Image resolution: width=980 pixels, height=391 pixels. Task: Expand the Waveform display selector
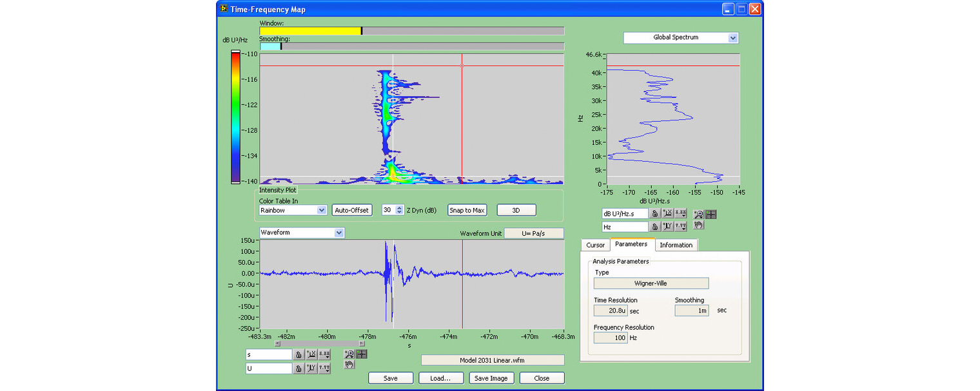click(339, 233)
